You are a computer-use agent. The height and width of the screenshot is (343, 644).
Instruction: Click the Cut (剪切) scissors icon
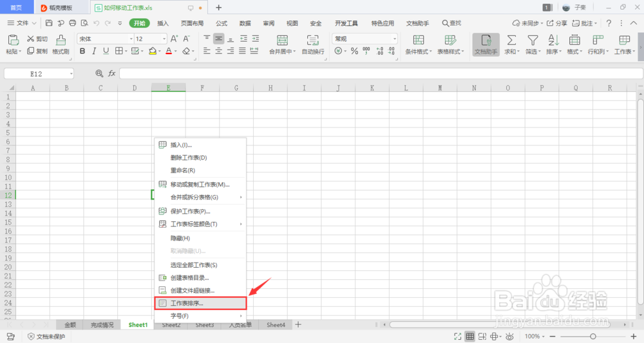tap(31, 39)
